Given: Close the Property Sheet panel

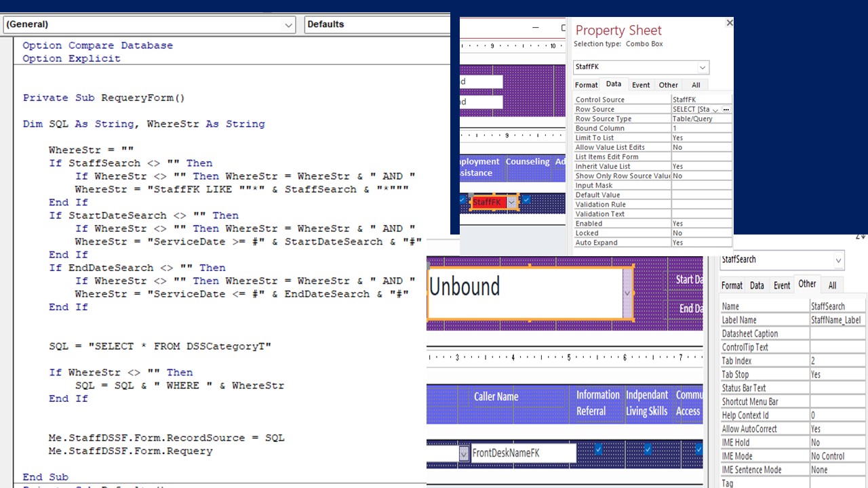Looking at the screenshot, I should click(729, 22).
